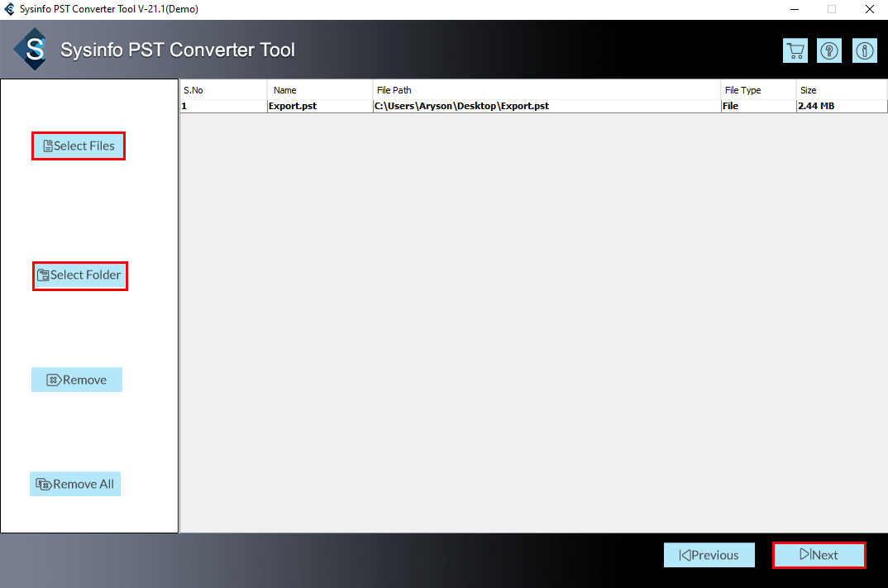This screenshot has height=588, width=888.
Task: Remove the selected file from list
Action: point(76,380)
